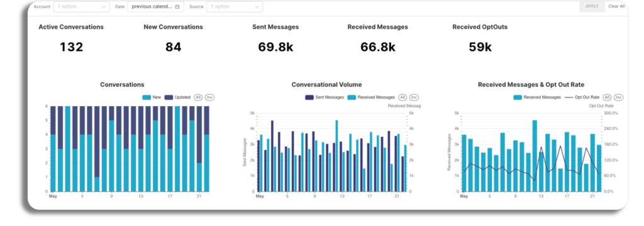
Task: Click the Inv button in Conversations legend
Action: tap(209, 97)
